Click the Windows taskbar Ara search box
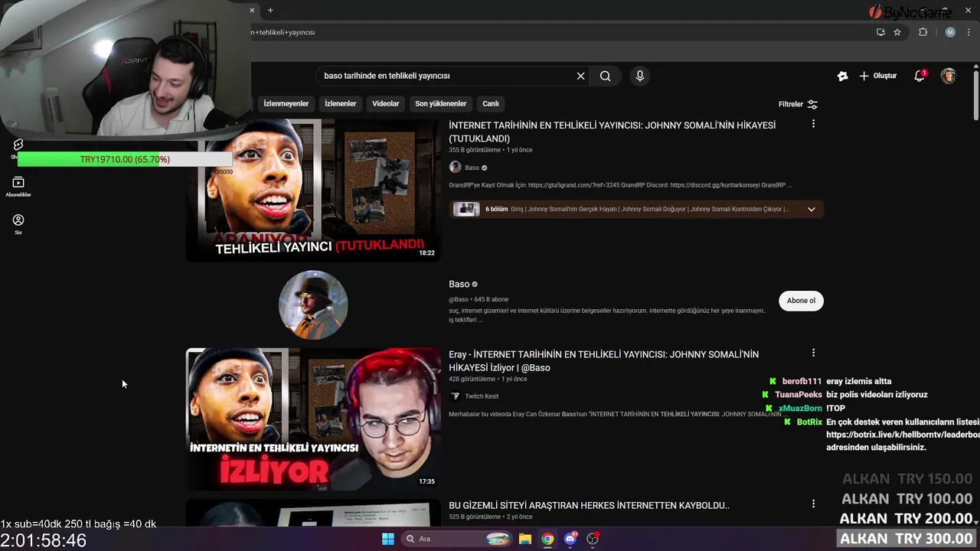The width and height of the screenshot is (980, 551). point(458,539)
